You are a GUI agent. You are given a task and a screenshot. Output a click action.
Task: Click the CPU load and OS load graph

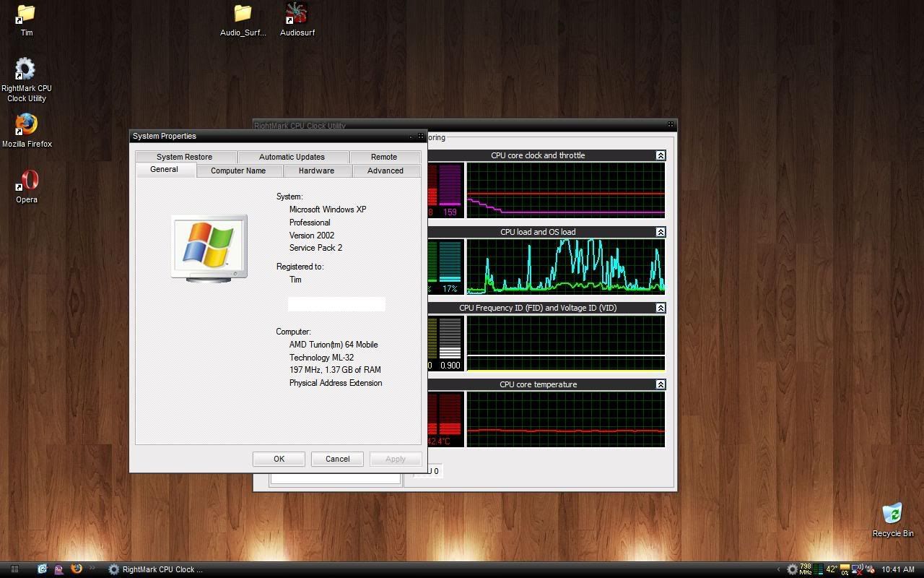tap(565, 267)
